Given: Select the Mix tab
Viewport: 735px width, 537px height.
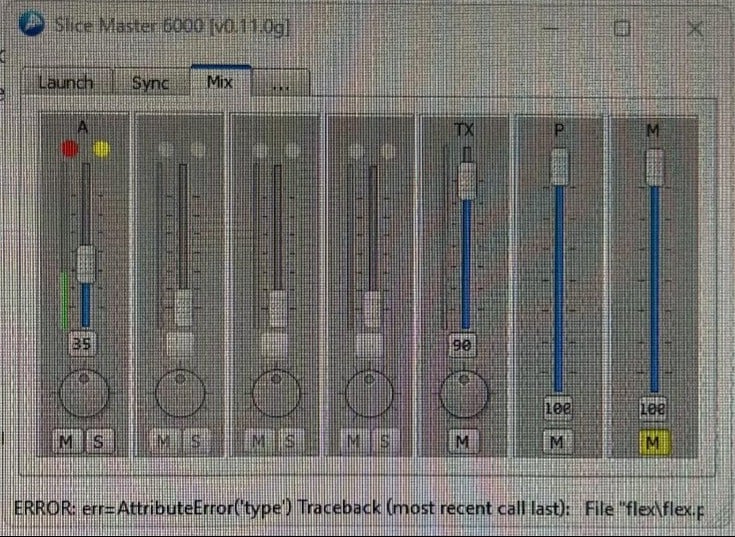Looking at the screenshot, I should point(220,82).
